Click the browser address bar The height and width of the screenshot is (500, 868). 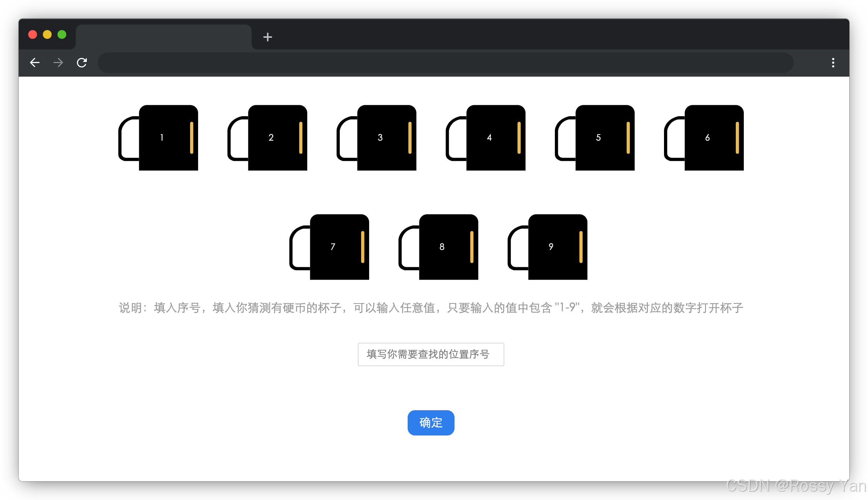pos(445,63)
